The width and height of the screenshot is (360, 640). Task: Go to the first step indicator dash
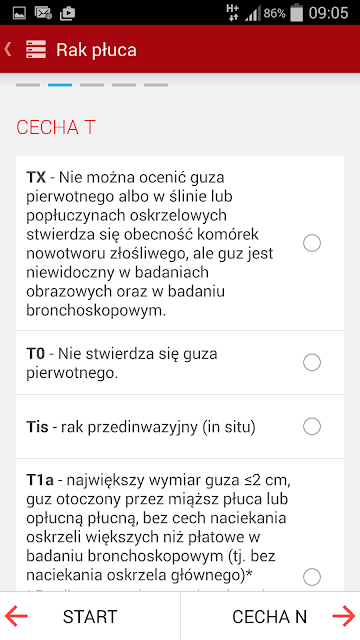pos(28,85)
